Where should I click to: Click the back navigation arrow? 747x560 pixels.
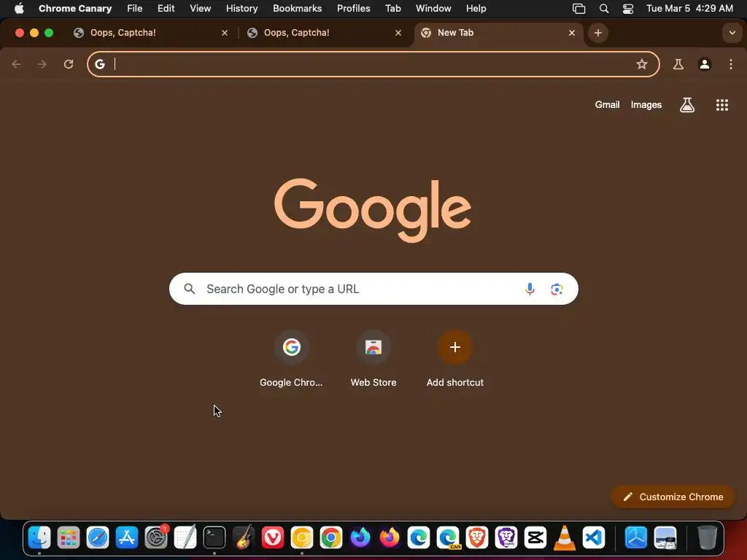coord(16,64)
